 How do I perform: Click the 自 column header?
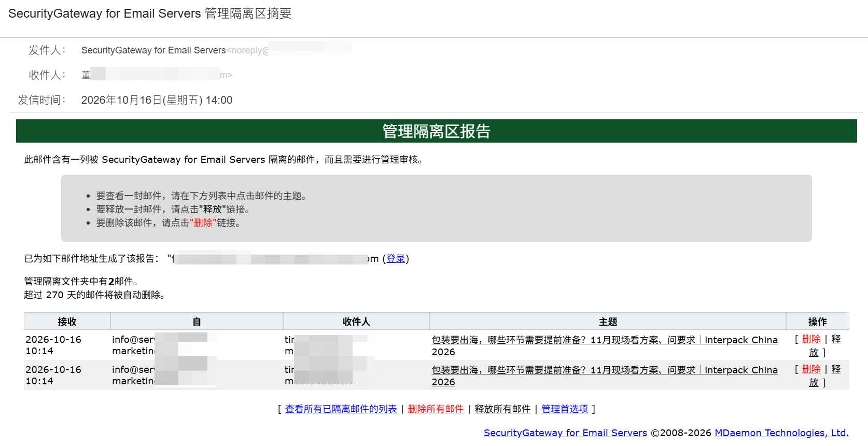(x=197, y=322)
